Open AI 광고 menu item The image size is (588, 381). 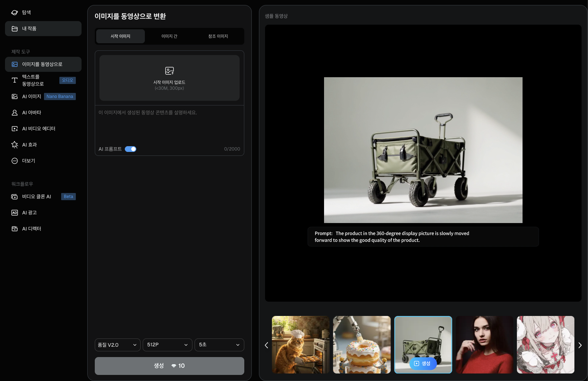[43, 213]
